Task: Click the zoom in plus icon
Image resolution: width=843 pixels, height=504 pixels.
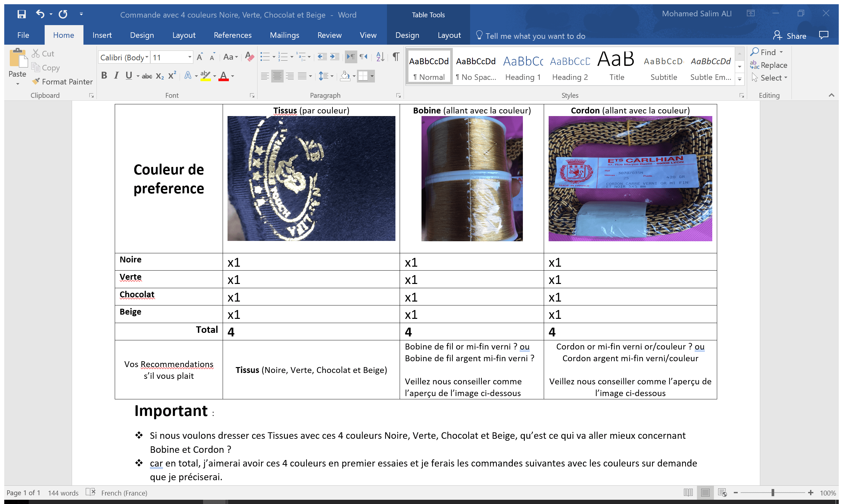Action: [x=810, y=493]
